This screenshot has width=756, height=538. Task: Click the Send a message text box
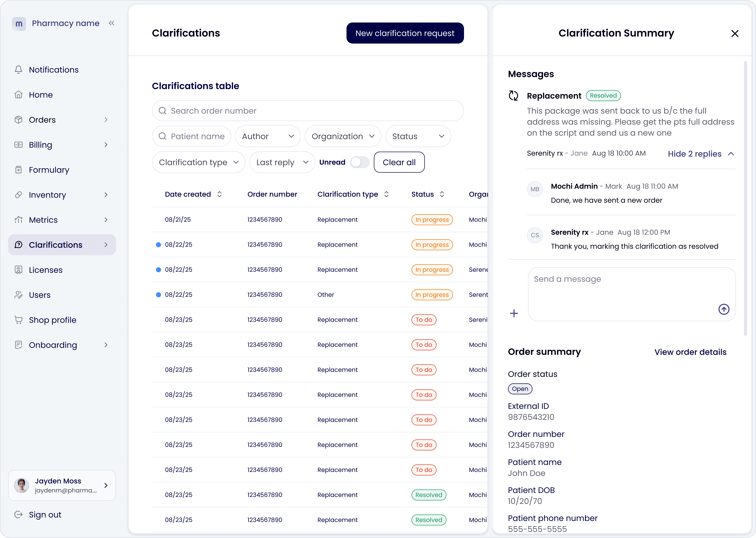coord(632,294)
